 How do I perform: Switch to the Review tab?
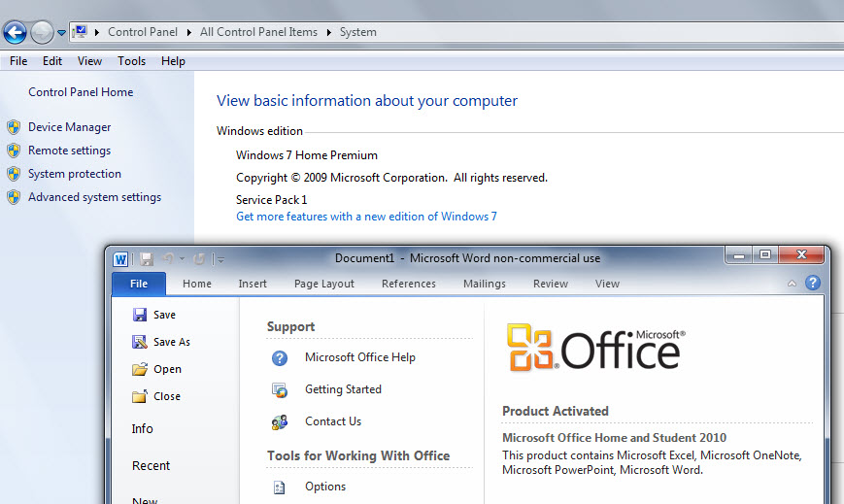tap(551, 284)
